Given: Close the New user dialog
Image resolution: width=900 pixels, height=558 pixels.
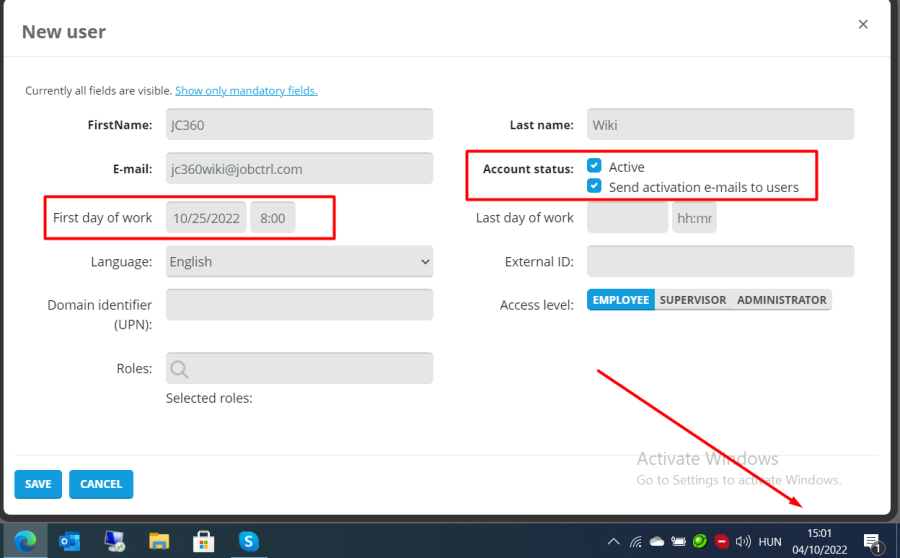Looking at the screenshot, I should tap(863, 25).
